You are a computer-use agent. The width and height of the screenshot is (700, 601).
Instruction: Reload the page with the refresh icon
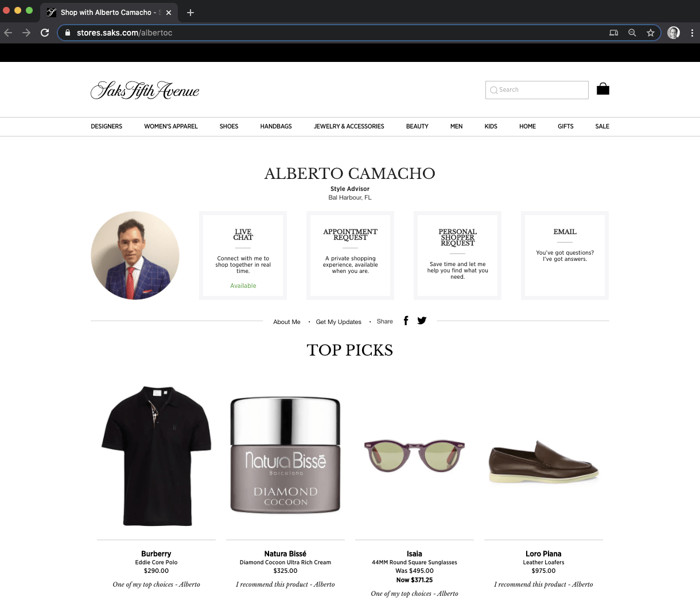point(45,33)
